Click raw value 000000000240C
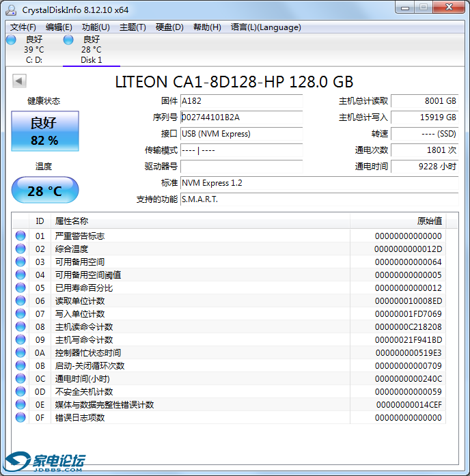 [409, 378]
